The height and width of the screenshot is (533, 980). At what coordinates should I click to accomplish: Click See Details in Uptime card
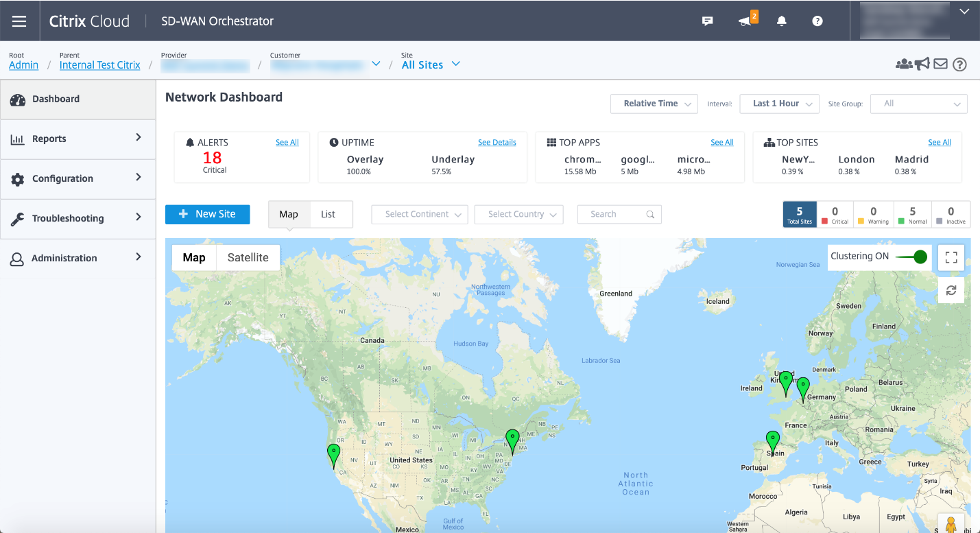pos(497,143)
